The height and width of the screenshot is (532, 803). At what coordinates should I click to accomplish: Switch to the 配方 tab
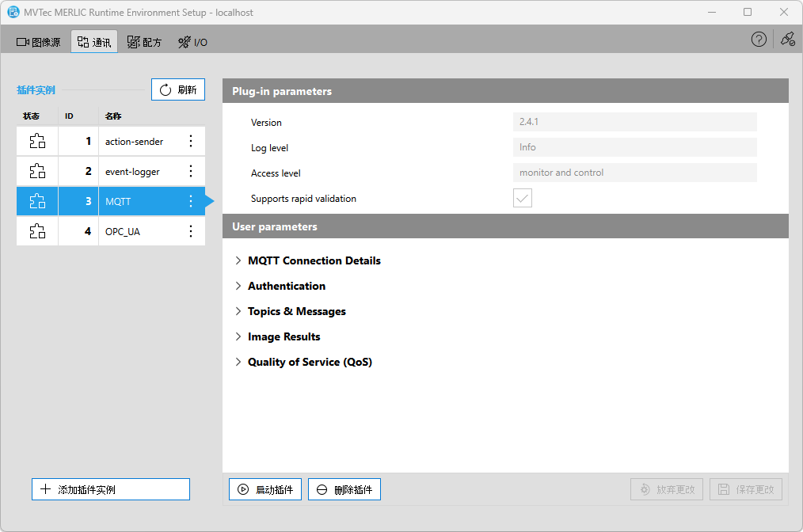pyautogui.click(x=144, y=42)
